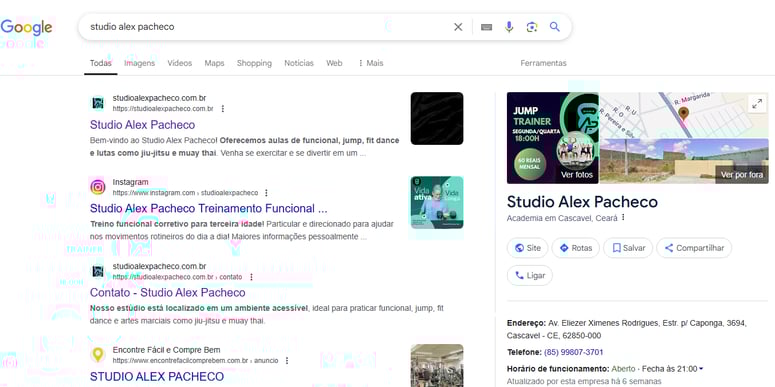The width and height of the screenshot is (775, 387).
Task: Open STUDIO ALEX PACHECO anuncio link
Action: 157,377
